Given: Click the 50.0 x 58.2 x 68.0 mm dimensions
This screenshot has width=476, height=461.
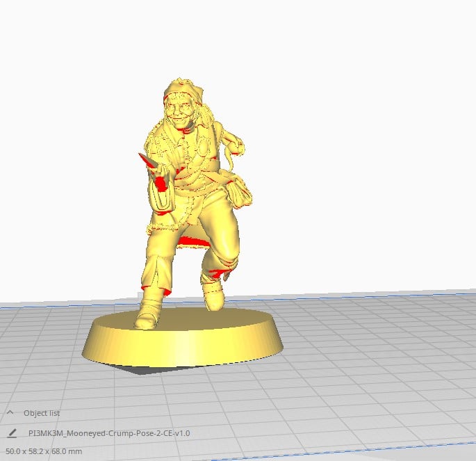Looking at the screenshot, I should pos(44,451).
